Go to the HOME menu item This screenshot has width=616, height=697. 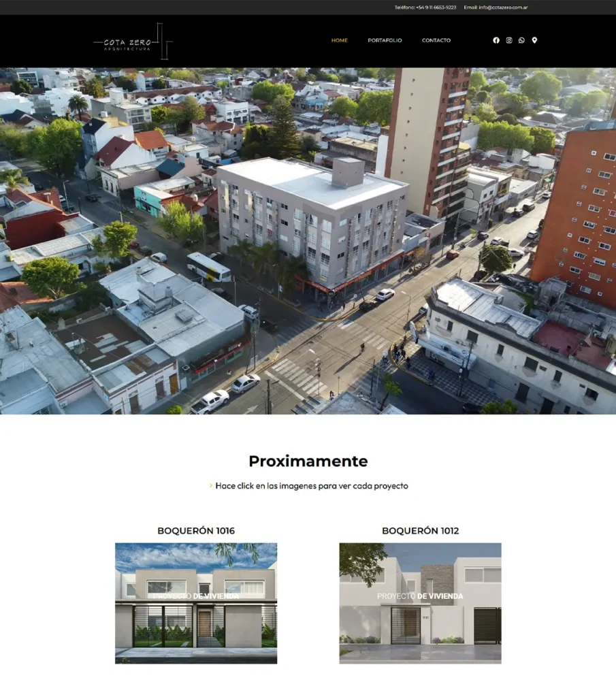339,40
